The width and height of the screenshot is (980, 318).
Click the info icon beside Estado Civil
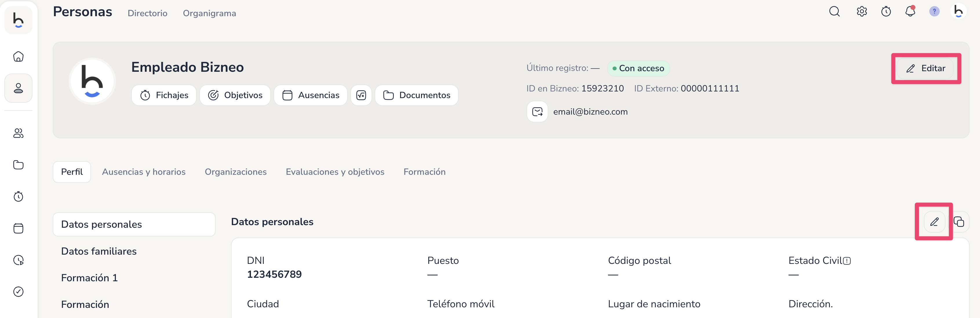(x=846, y=261)
